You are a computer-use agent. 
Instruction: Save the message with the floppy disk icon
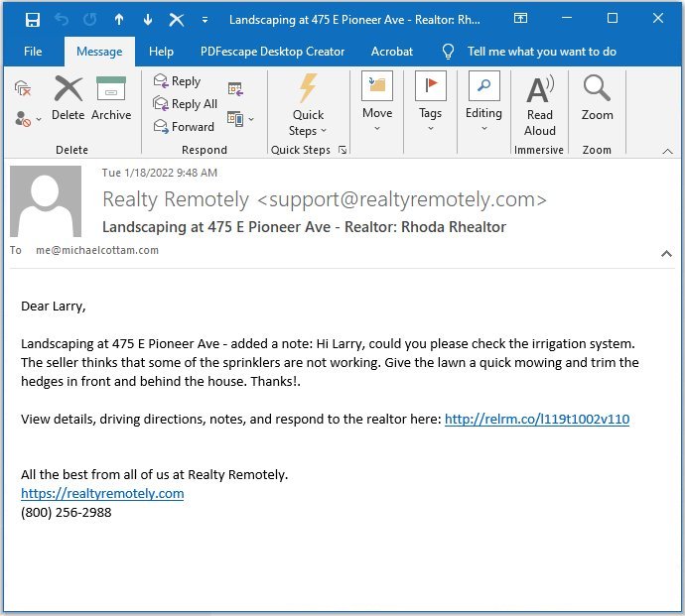(x=33, y=20)
